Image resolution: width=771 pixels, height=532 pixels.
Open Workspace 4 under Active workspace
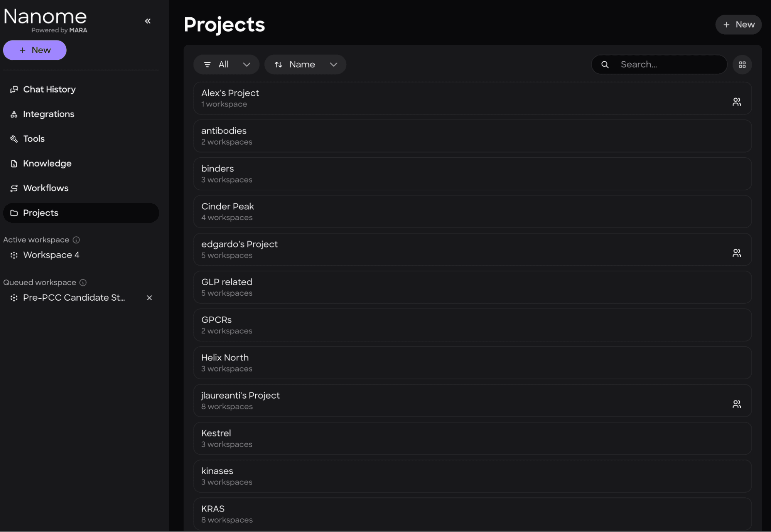coord(51,254)
